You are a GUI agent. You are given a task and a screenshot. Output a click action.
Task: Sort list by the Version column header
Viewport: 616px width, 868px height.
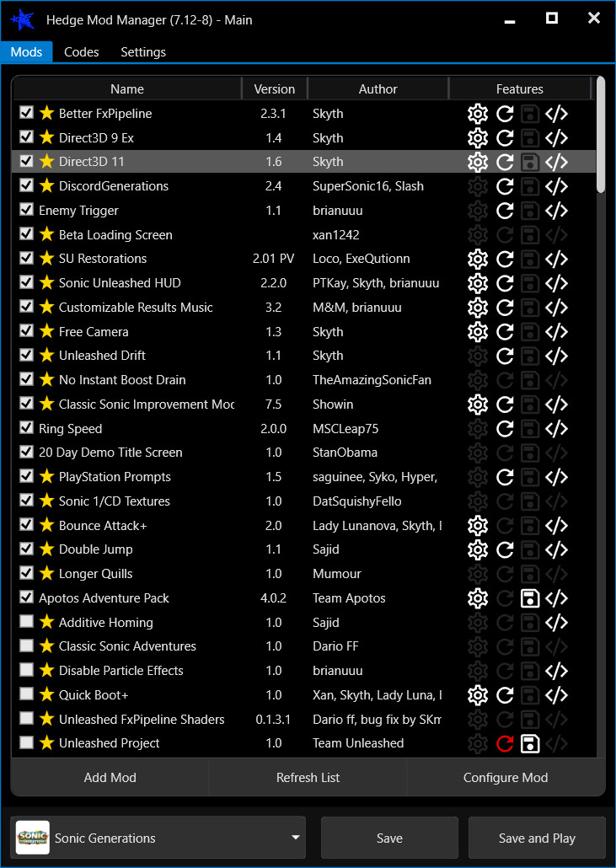[x=274, y=89]
